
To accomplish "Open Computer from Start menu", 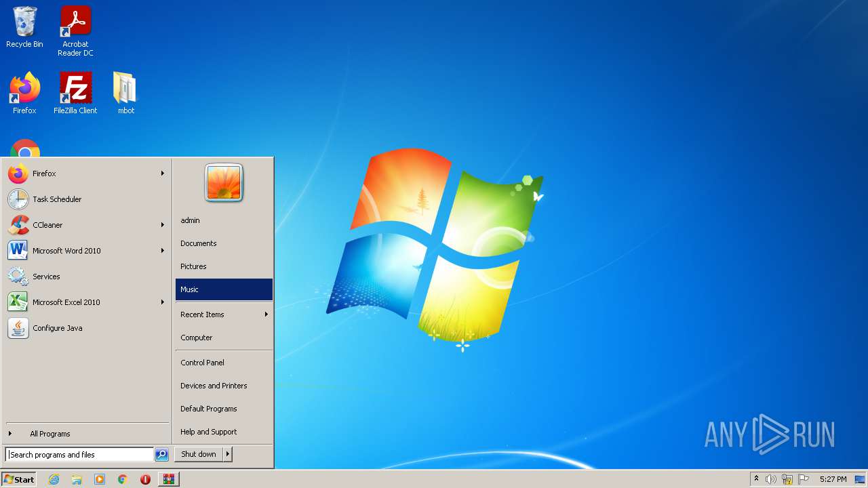I will tap(224, 338).
